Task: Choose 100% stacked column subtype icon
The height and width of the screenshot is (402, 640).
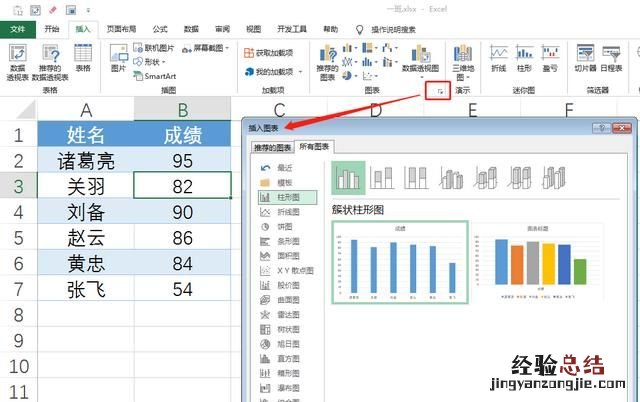Action: [x=416, y=178]
